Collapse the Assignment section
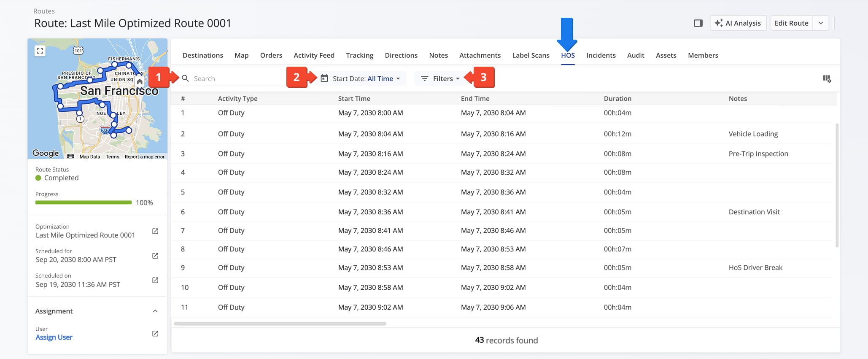The height and width of the screenshot is (359, 868). tap(155, 311)
